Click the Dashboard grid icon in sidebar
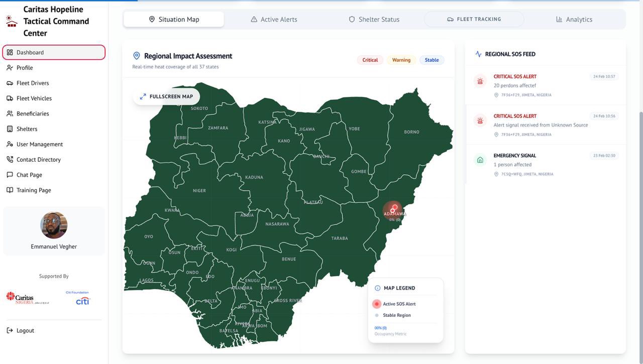 tap(10, 52)
